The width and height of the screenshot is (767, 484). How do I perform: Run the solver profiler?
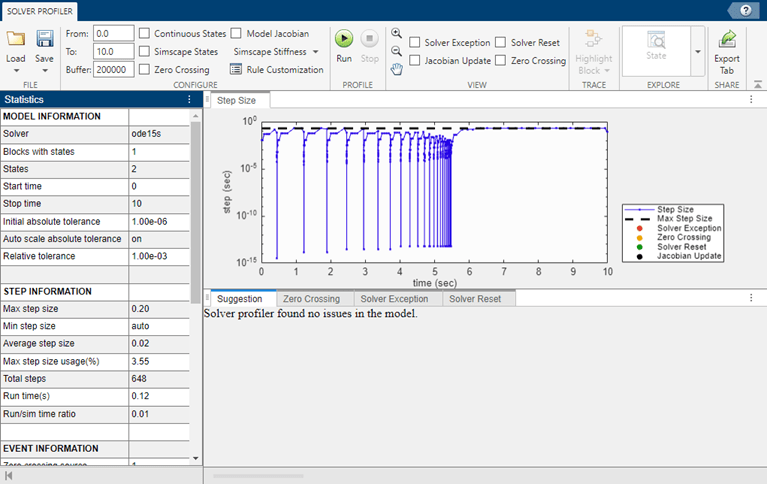click(344, 39)
